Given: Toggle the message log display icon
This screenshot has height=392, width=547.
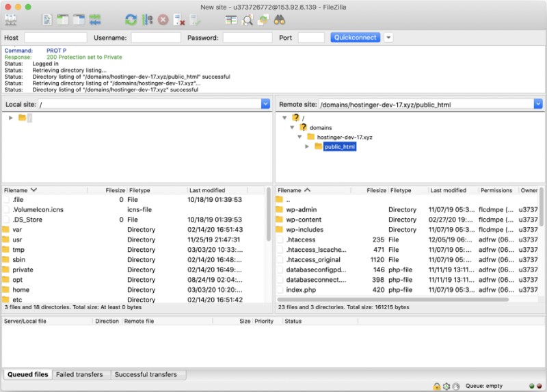Looking at the screenshot, I should [47, 20].
